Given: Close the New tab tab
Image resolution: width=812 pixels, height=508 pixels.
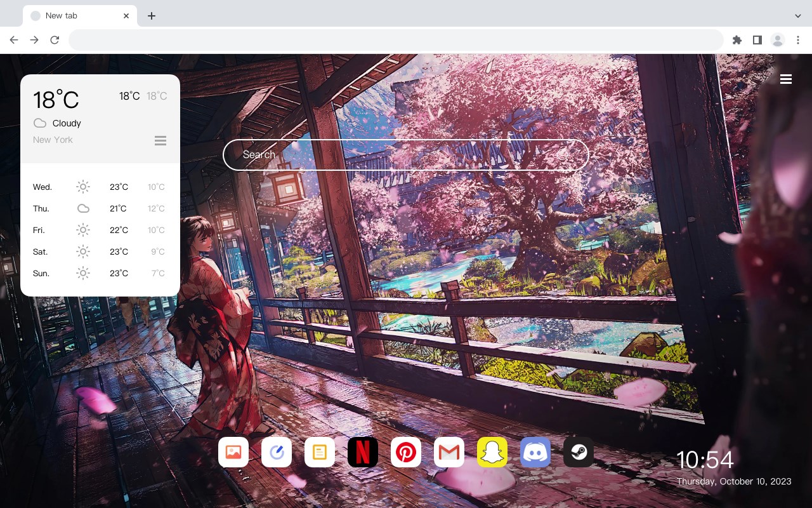Looking at the screenshot, I should coord(127,16).
